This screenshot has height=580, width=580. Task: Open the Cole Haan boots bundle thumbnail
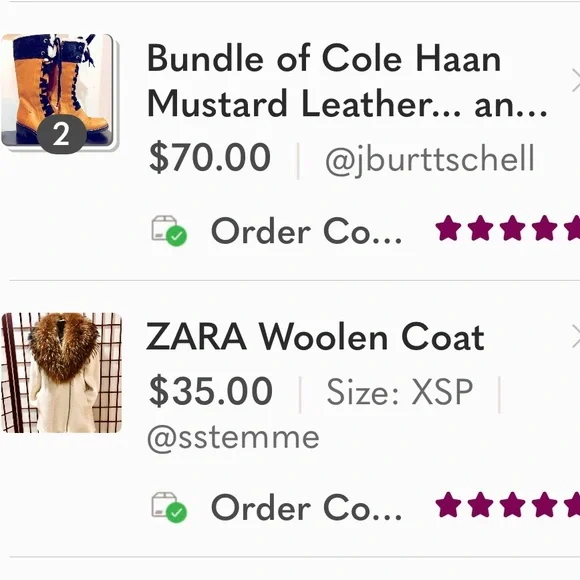coord(60,91)
